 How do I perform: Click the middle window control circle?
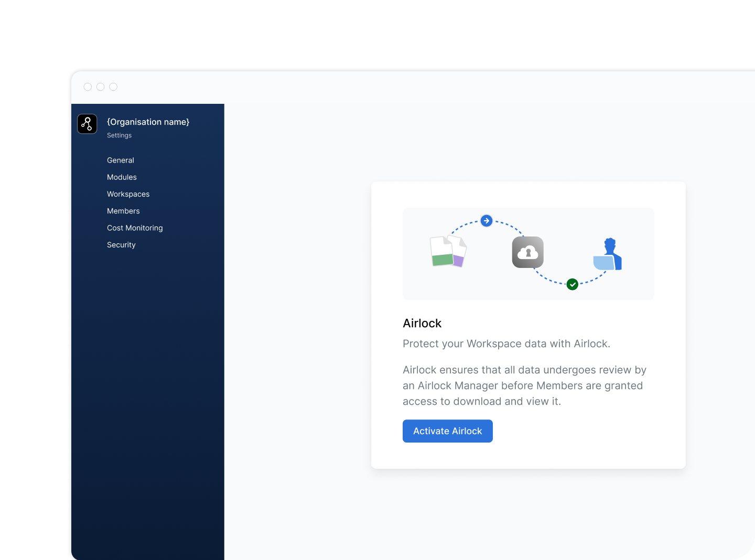[101, 87]
